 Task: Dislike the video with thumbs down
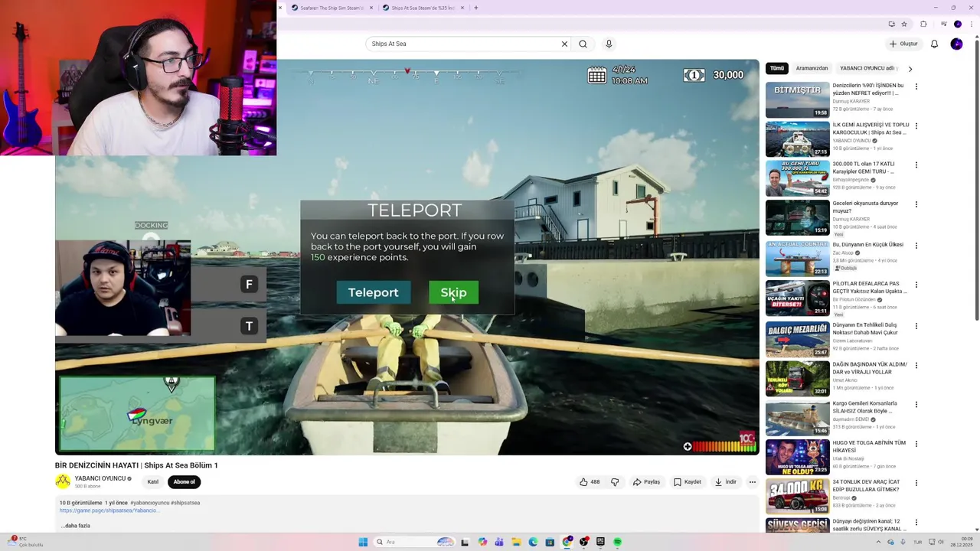point(615,482)
